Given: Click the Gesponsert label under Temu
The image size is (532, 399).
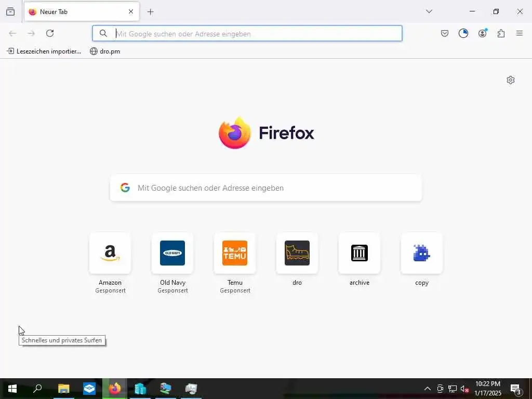Looking at the screenshot, I should (x=235, y=291).
